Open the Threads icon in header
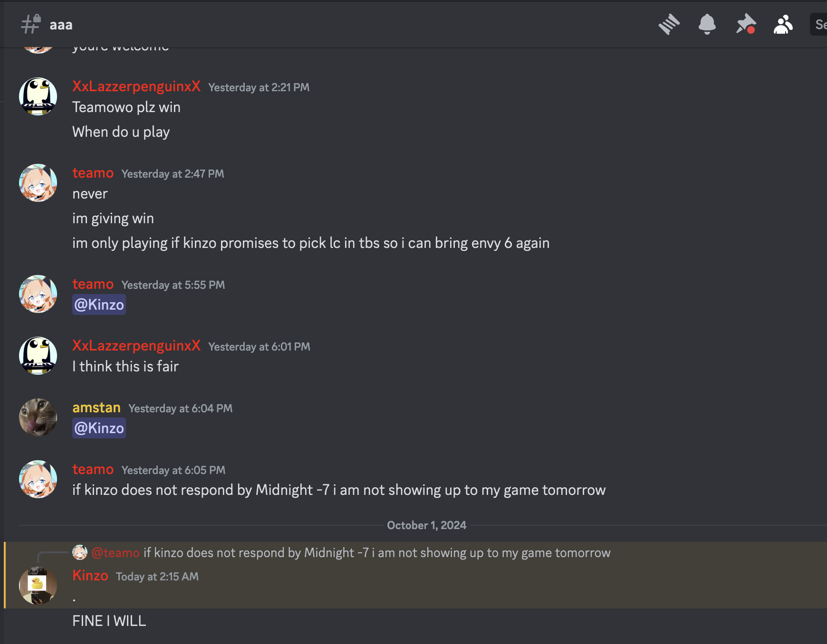 669,24
